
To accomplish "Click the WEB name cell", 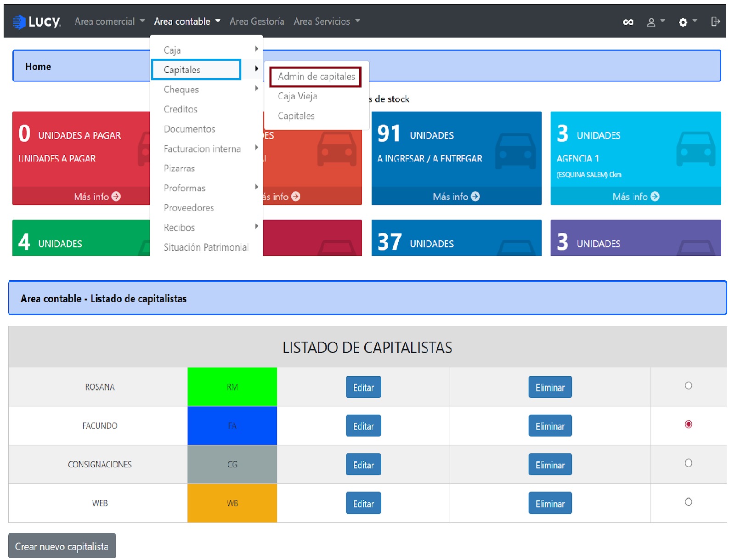I will pos(98,503).
